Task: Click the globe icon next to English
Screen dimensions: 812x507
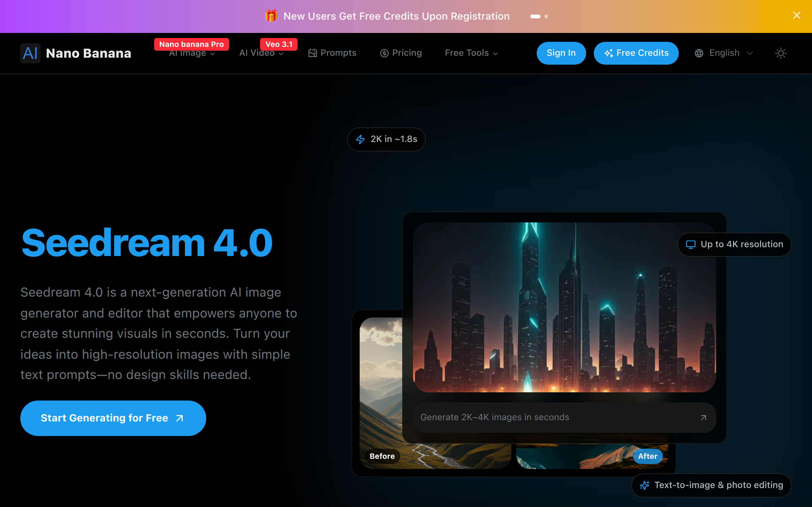Action: pyautogui.click(x=699, y=53)
